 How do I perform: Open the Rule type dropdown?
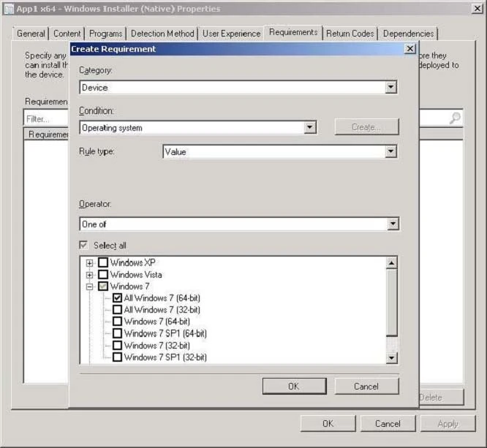coord(391,152)
